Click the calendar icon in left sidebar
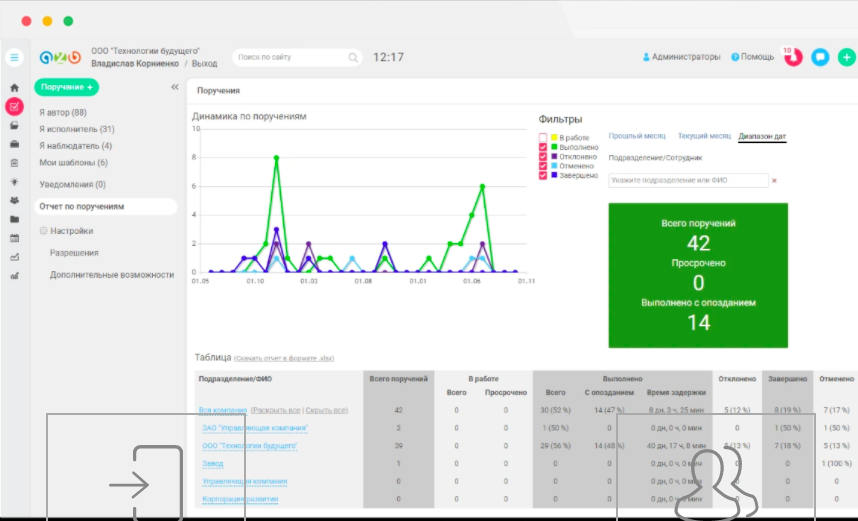This screenshot has width=858, height=521. (x=14, y=238)
